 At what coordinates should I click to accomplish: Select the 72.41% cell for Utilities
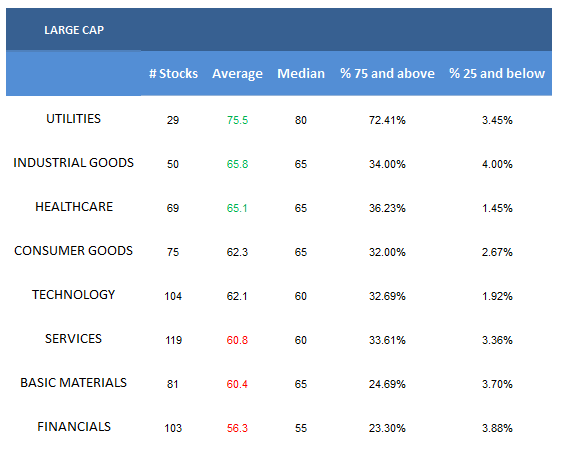coord(387,120)
